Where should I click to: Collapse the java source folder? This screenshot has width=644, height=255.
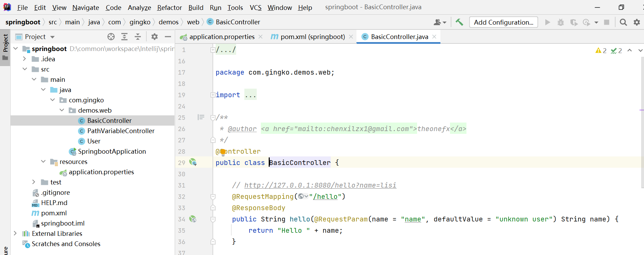(x=43, y=90)
